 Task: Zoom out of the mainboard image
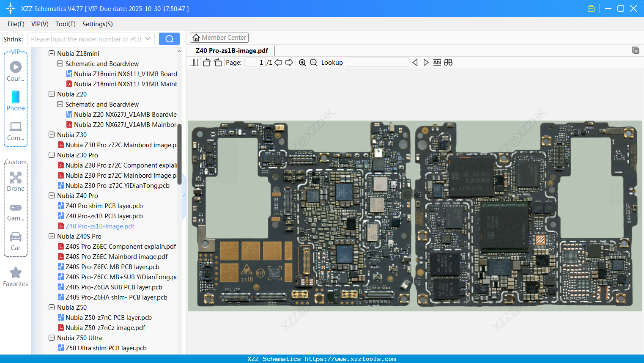tap(313, 62)
